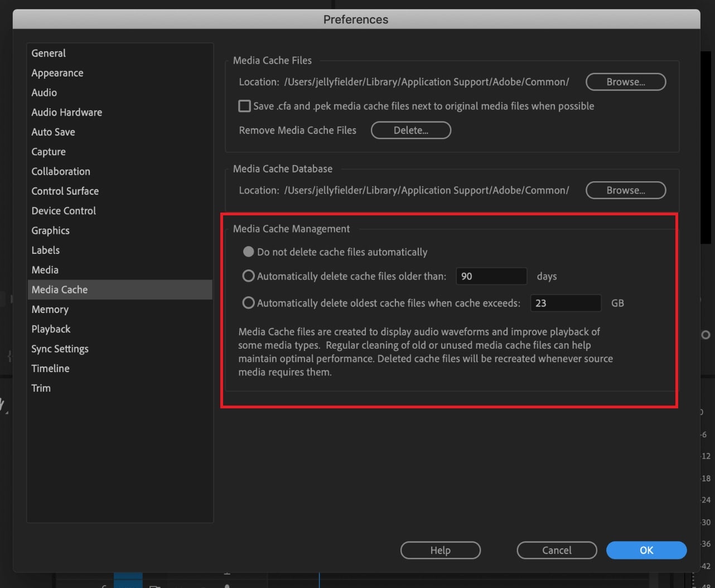Select Collaboration in the sidebar

[119, 171]
